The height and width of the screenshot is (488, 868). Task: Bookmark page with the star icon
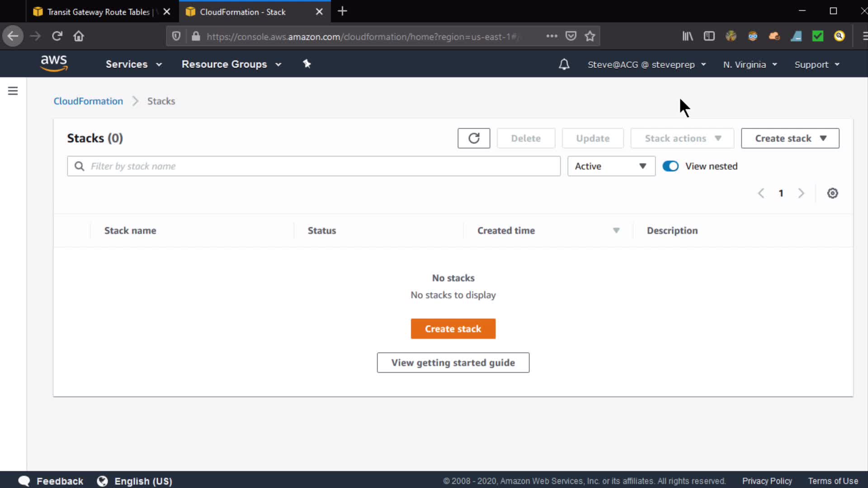pyautogui.click(x=590, y=36)
